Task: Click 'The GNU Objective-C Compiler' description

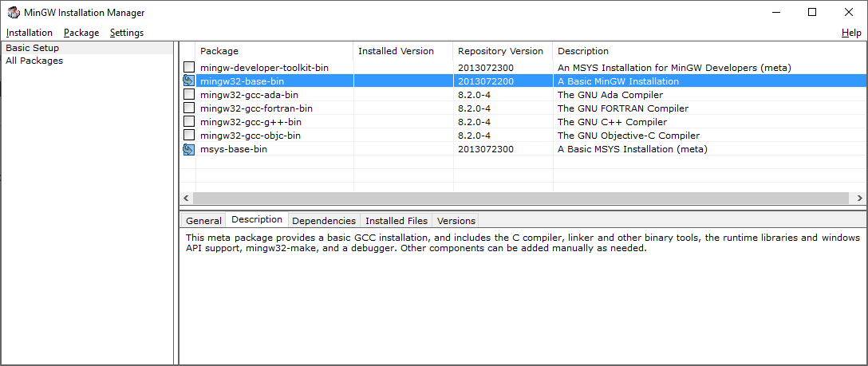Action: [629, 136]
